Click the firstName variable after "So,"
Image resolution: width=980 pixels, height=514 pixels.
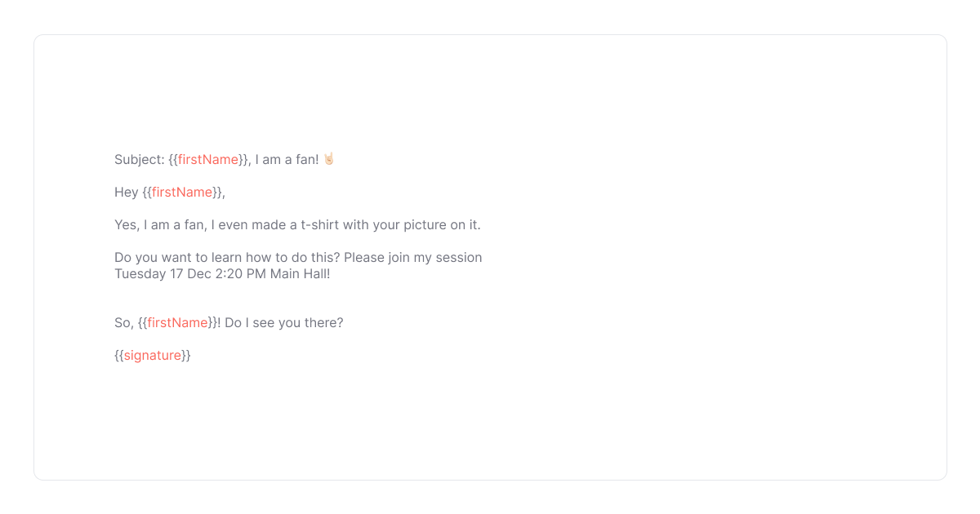[x=177, y=322]
